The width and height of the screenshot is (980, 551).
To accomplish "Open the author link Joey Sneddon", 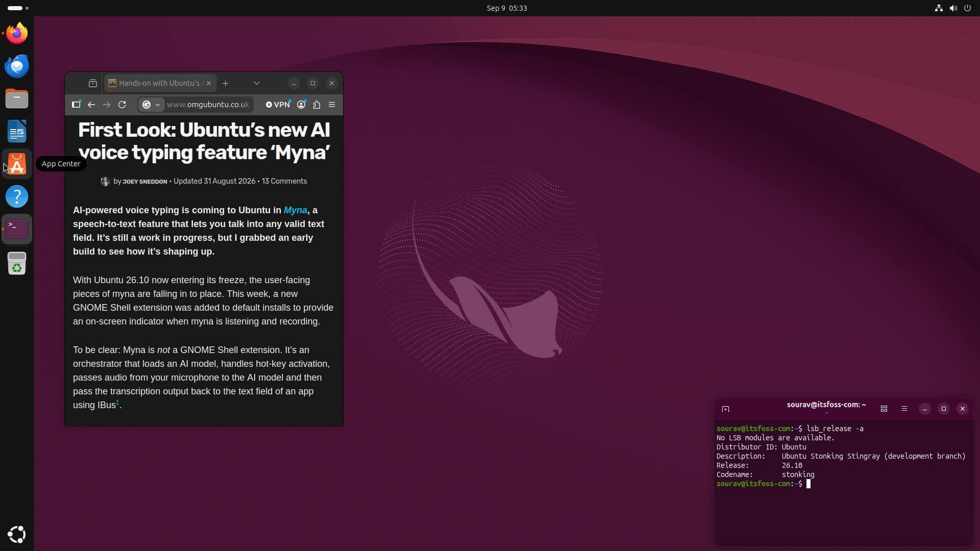I will (145, 182).
